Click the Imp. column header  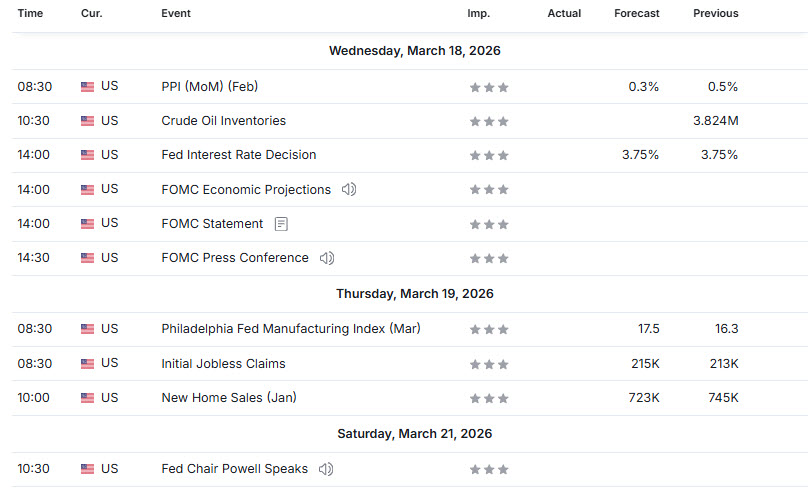pos(478,14)
